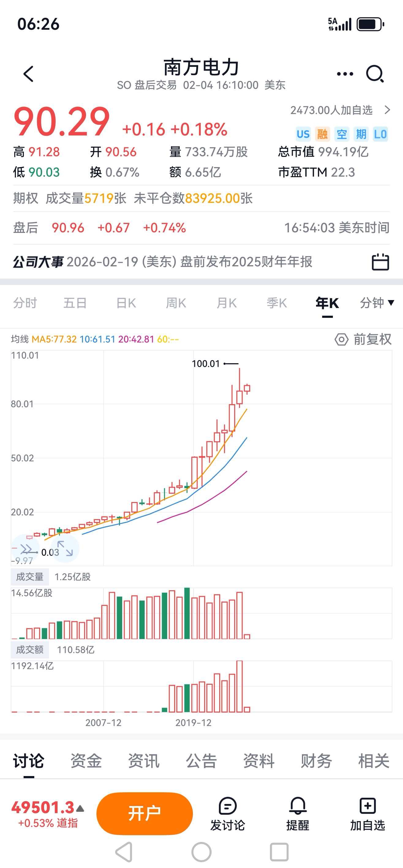Tap the 融 margin badge

pos(322,135)
